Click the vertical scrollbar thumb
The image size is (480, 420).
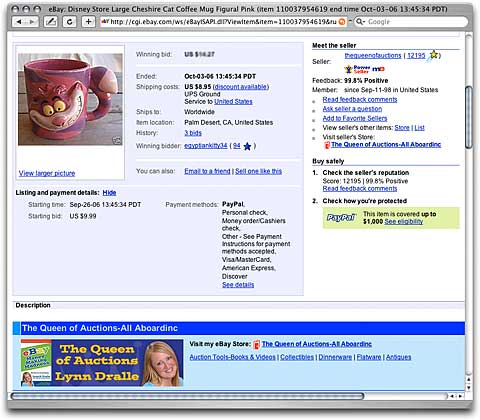(x=469, y=117)
